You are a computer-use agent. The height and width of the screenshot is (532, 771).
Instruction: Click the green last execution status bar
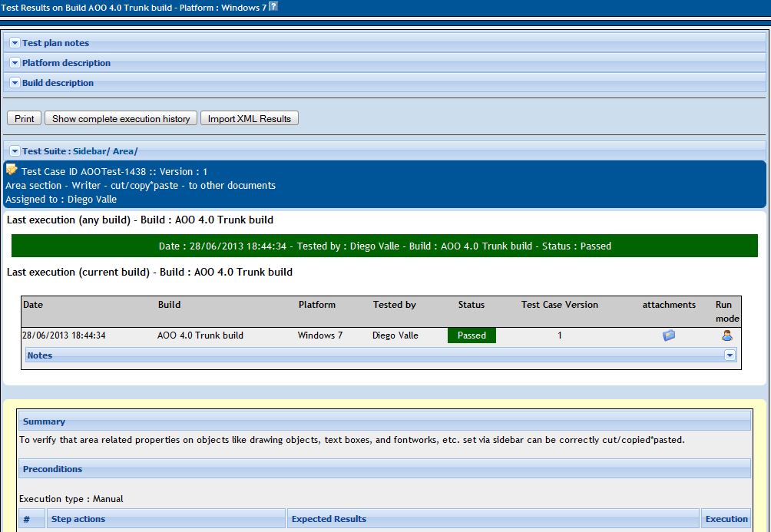click(x=385, y=246)
